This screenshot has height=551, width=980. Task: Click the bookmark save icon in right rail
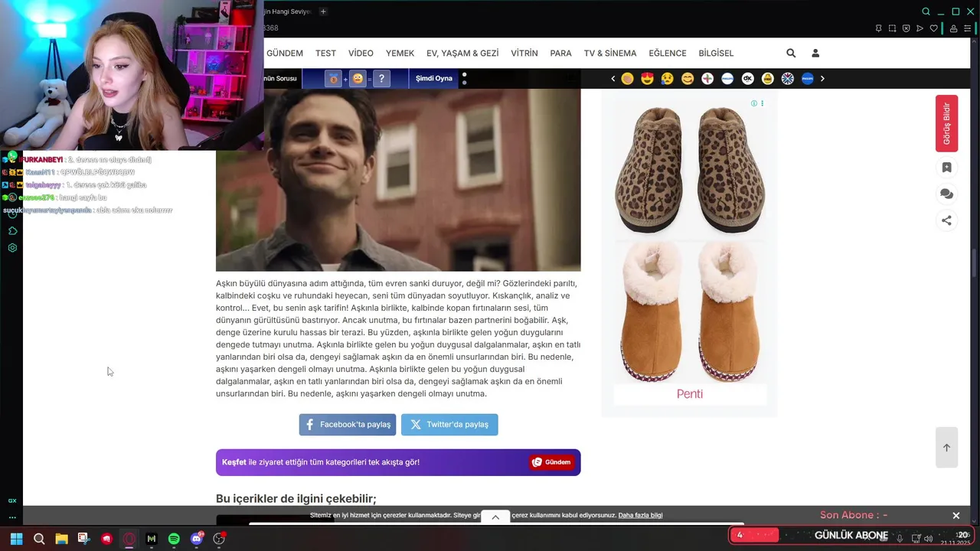(x=946, y=168)
